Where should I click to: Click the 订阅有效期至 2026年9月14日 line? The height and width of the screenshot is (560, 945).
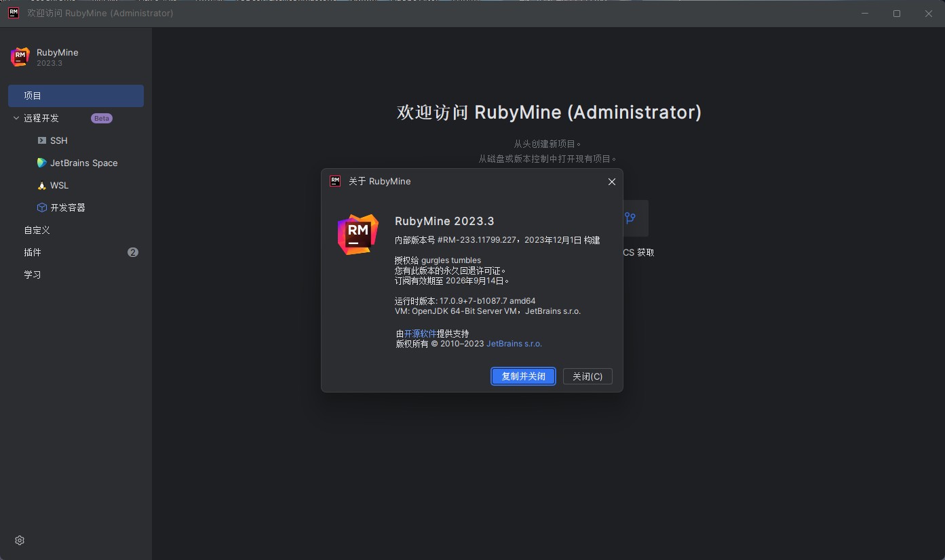click(x=452, y=281)
